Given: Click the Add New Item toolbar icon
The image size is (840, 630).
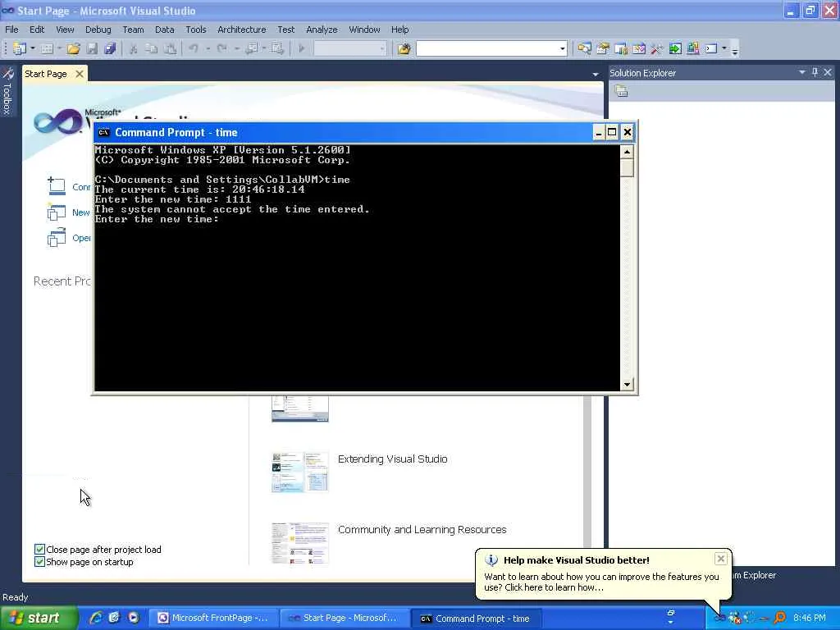Looking at the screenshot, I should tap(47, 48).
